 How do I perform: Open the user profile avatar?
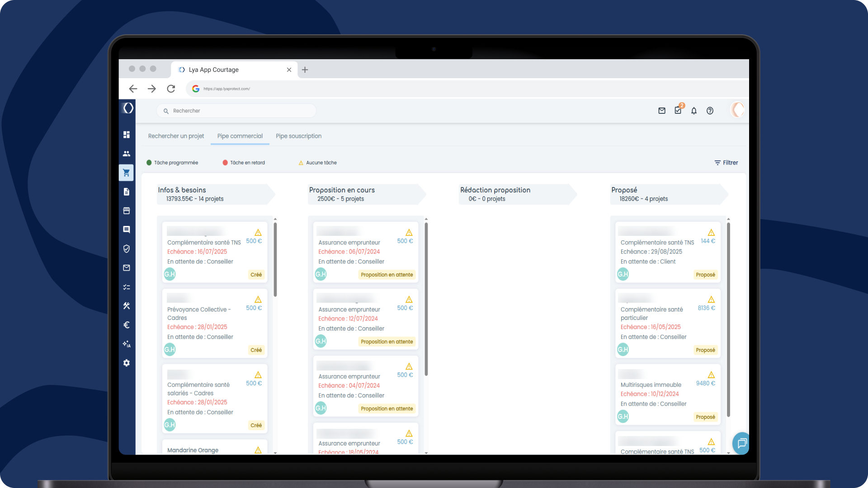[737, 110]
